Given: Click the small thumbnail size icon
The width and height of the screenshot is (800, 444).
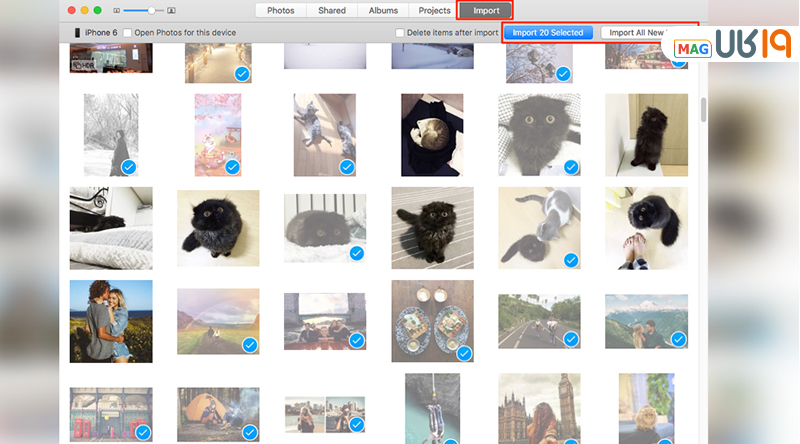Looking at the screenshot, I should tap(119, 11).
